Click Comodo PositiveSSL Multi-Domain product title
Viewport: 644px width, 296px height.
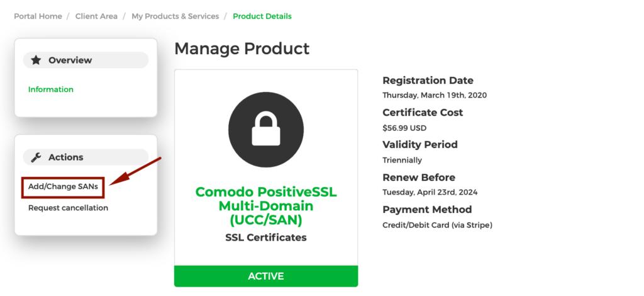(x=266, y=206)
